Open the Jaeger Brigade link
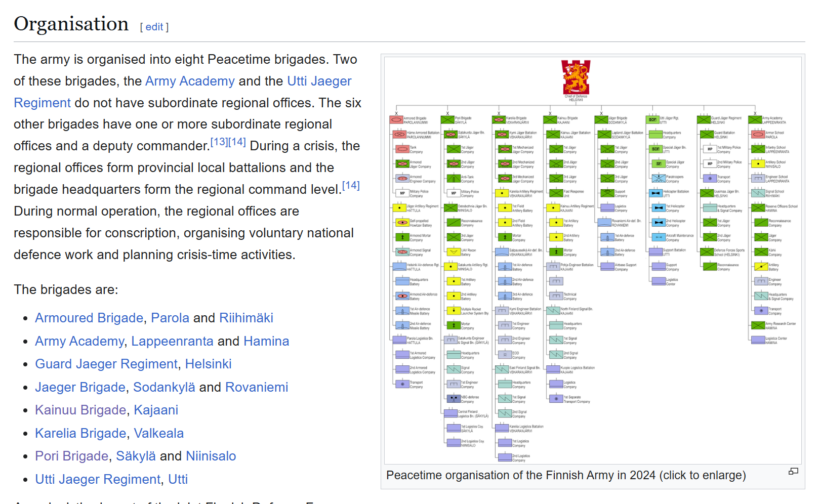The height and width of the screenshot is (504, 820). point(80,387)
